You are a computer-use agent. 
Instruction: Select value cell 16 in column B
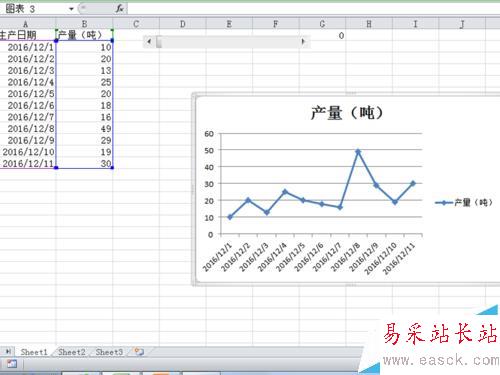pos(84,117)
